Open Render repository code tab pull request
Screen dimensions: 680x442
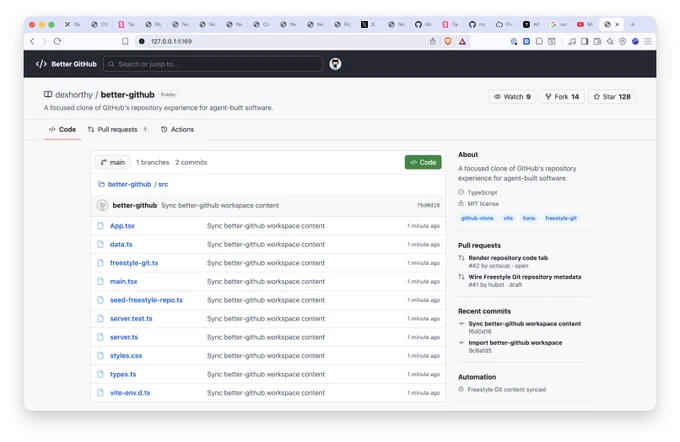point(508,258)
